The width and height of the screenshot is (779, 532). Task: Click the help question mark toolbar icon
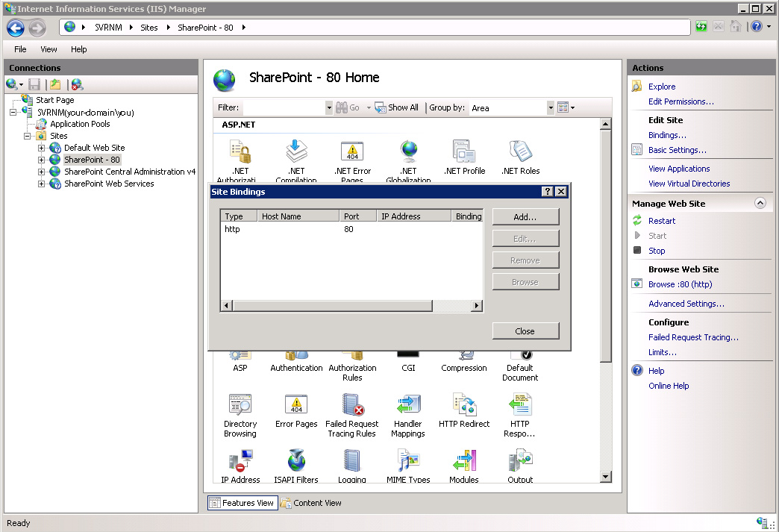pyautogui.click(x=756, y=26)
